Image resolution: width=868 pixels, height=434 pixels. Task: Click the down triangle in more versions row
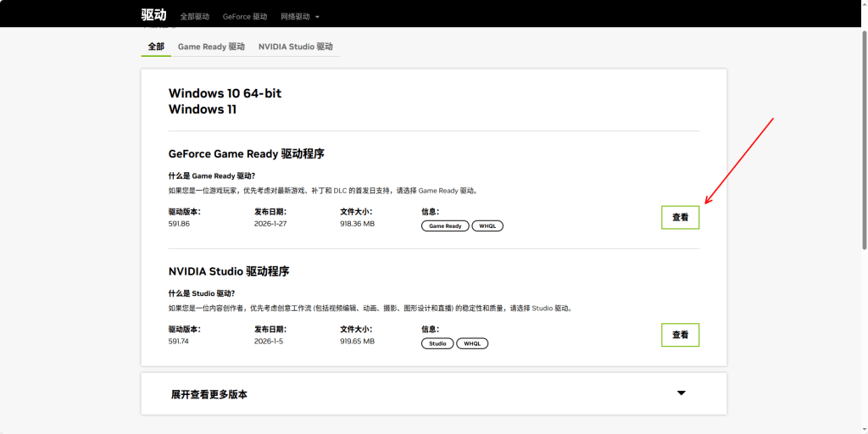(681, 393)
